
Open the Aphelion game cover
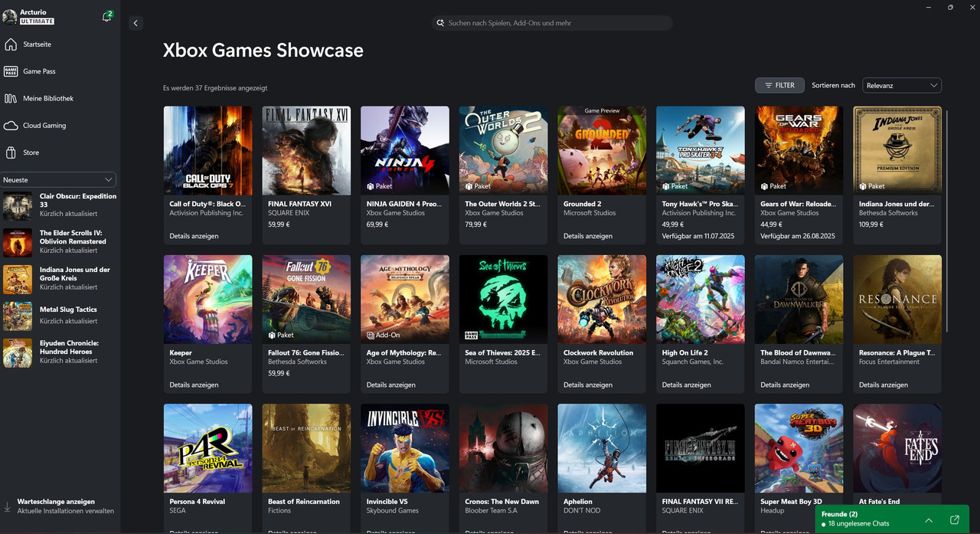tap(602, 448)
